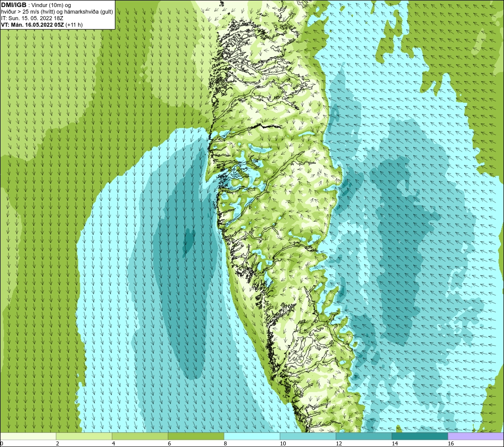Click the 2–4 m/s light green swatch
Viewport: 504px width, 447px height.
coord(84,436)
